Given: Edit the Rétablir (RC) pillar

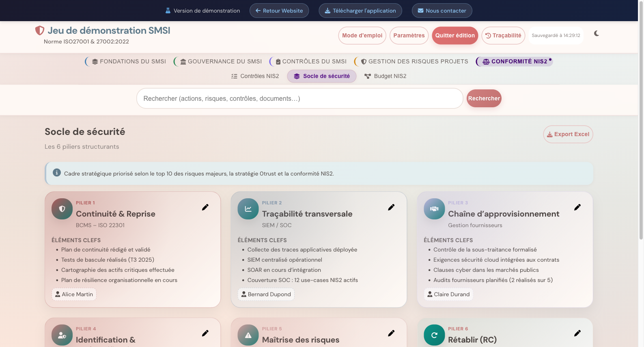Looking at the screenshot, I should click(x=577, y=334).
